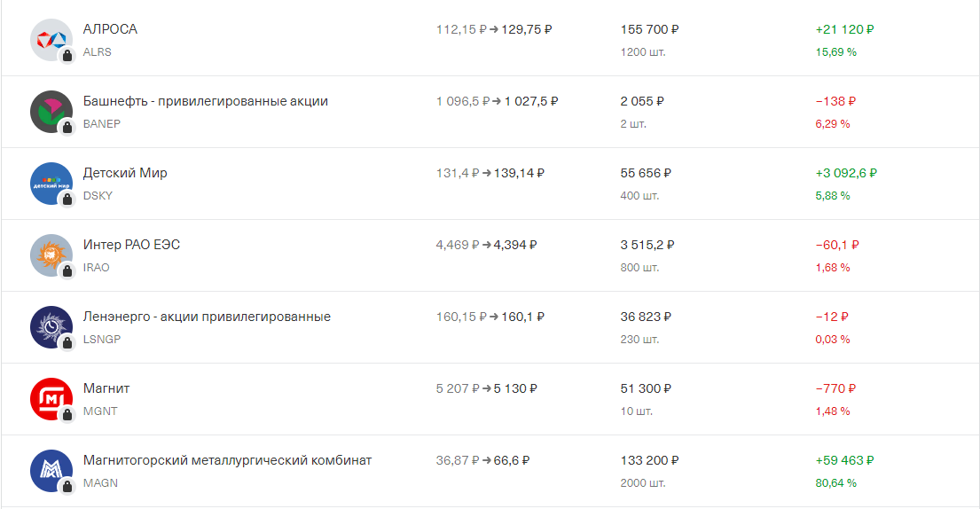
Task: Click the LSNGP ticker label
Action: click(x=102, y=339)
